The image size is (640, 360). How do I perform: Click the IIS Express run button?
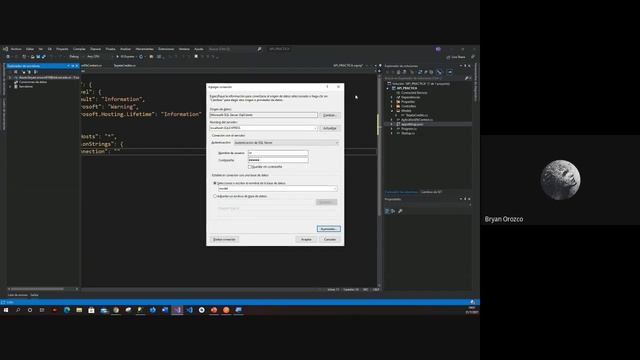[x=126, y=57]
